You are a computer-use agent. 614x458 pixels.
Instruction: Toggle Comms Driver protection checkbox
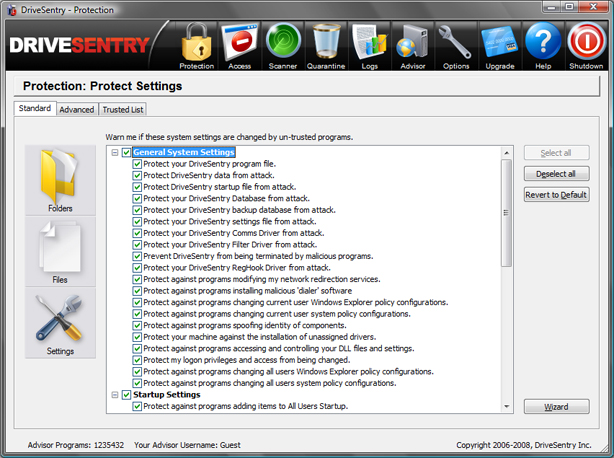[x=137, y=233]
